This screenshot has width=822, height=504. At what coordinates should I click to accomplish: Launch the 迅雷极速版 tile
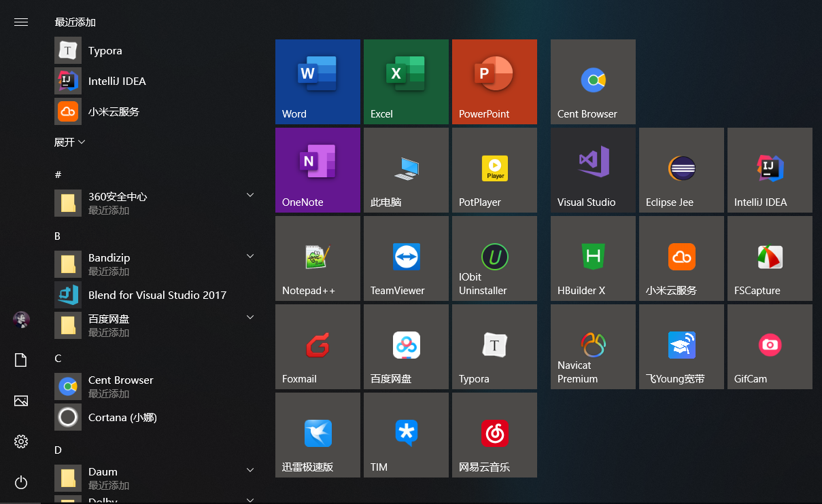pos(318,435)
